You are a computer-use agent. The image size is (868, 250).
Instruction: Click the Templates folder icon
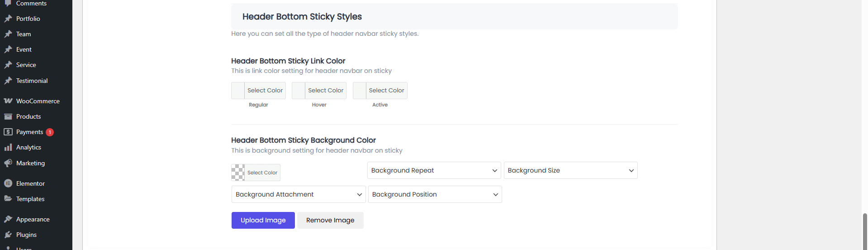(8, 199)
